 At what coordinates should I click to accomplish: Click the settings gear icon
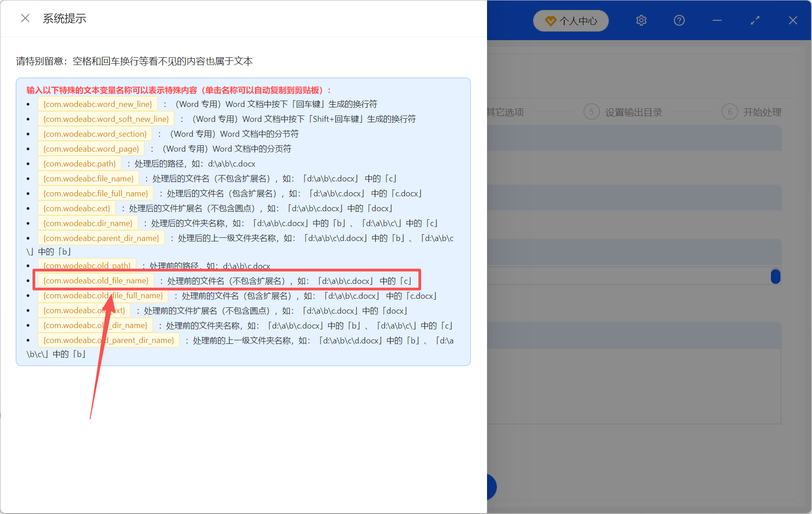641,20
